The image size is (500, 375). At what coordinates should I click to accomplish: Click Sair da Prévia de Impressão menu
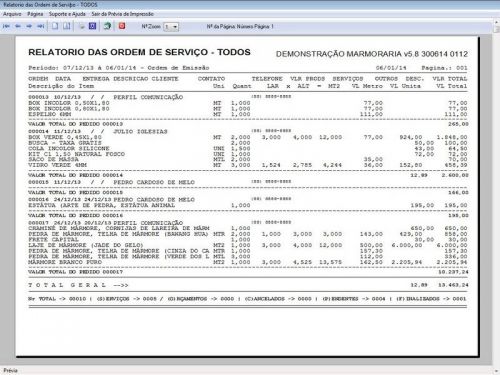point(123,14)
